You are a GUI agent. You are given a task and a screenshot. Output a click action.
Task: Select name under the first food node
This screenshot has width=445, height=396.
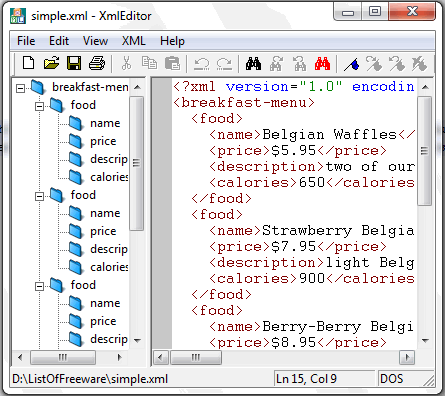tap(105, 123)
